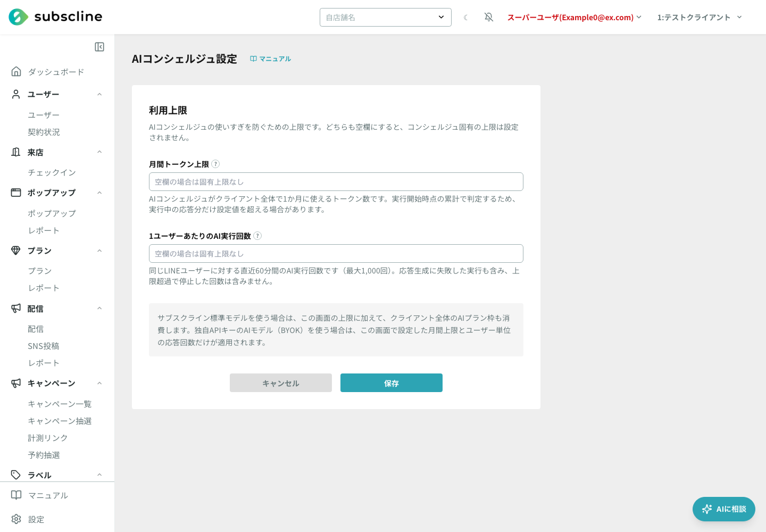Open the スーパーユーザ account menu
This screenshot has height=532, width=766.
574,18
